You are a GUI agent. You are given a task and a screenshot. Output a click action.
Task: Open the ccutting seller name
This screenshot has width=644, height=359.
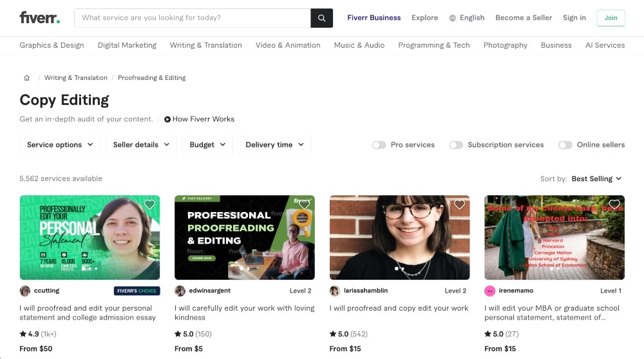(x=46, y=291)
